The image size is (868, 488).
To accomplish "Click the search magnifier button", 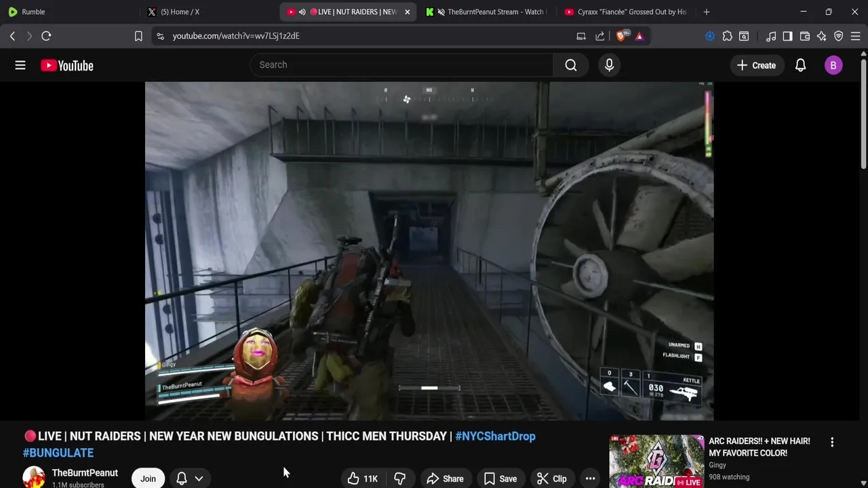I will pos(571,65).
